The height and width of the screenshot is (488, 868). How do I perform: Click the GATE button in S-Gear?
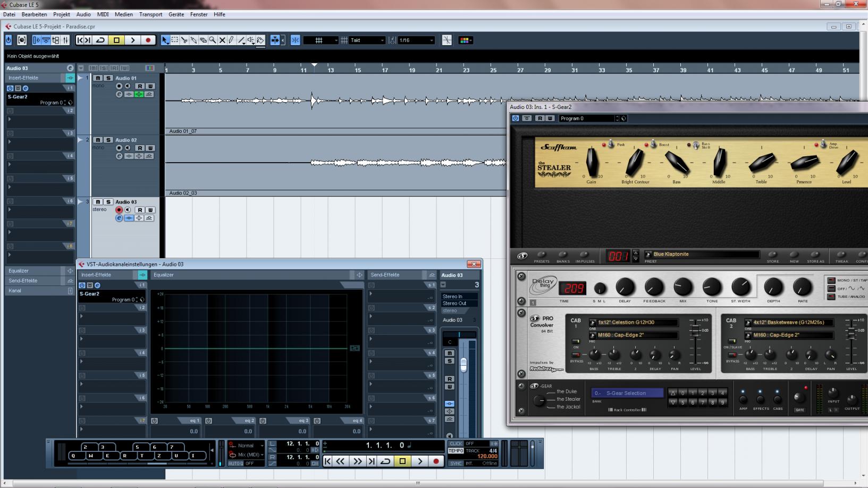[x=799, y=410]
